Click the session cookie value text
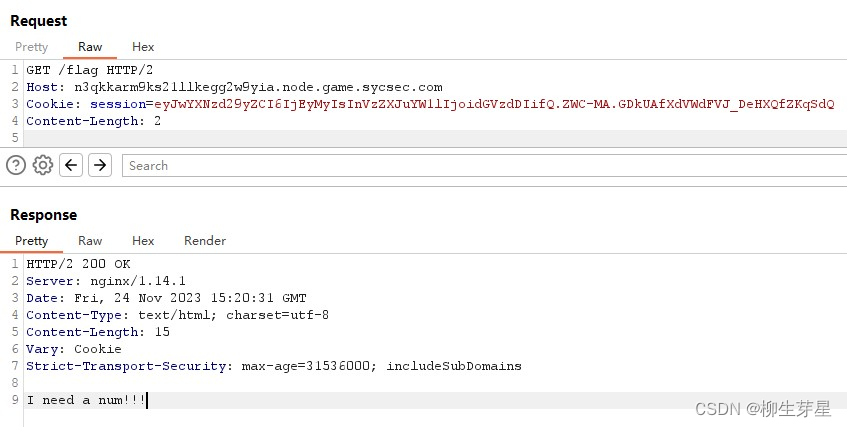Screen dimensions: 847x427 pyautogui.click(x=494, y=104)
